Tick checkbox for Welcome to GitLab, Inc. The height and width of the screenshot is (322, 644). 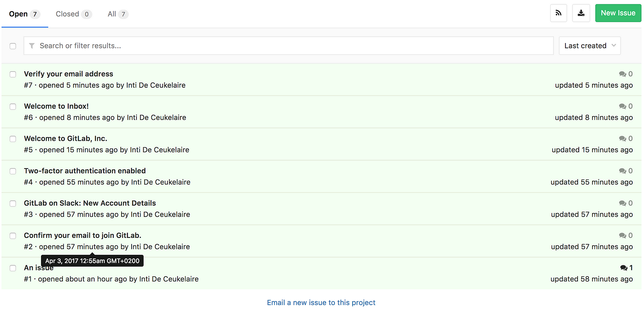13,139
